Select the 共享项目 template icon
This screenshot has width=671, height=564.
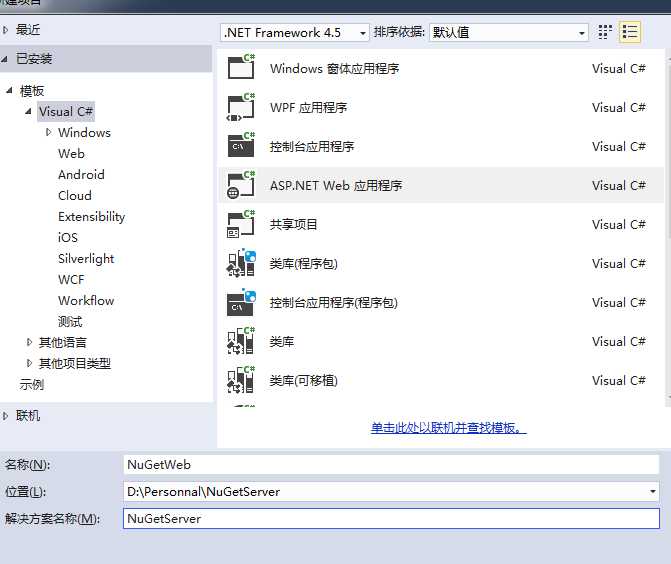tap(241, 224)
